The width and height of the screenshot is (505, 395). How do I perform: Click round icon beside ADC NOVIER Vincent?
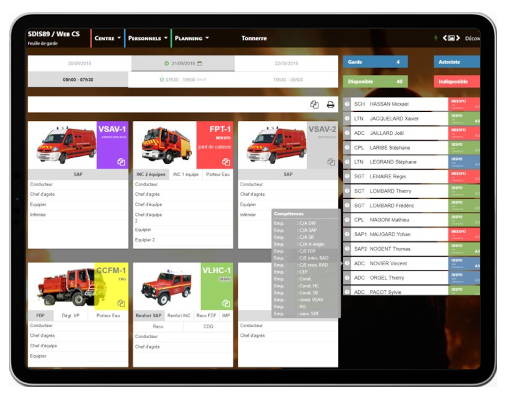coord(347,263)
